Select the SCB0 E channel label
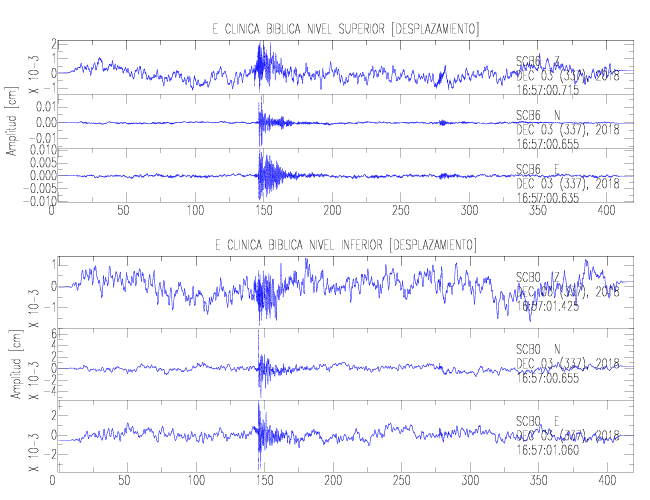Viewport: 650px width, 500px height. [538, 421]
